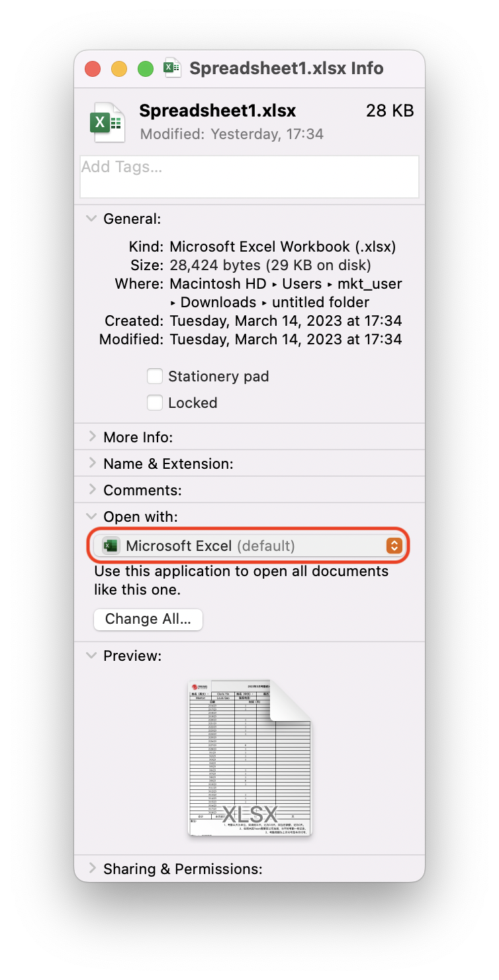Viewport: 499px width, 980px height.
Task: Click the green zoom window button
Action: [x=146, y=69]
